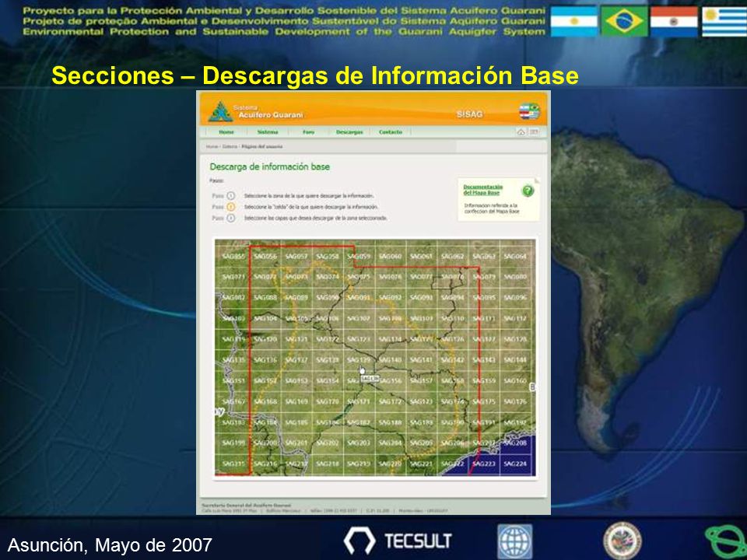Click the Brazil flag on the slide header
The height and width of the screenshot is (560, 747).
point(624,22)
